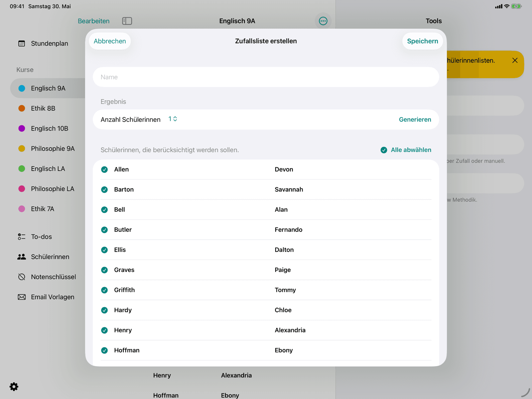532x399 pixels.
Task: Uncheck student Hoffman in the dialog
Action: pos(104,350)
